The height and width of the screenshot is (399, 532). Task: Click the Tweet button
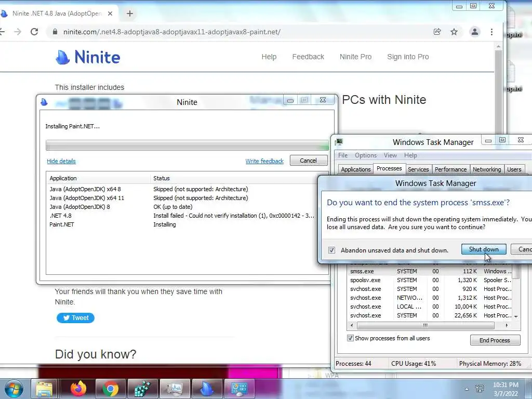coord(75,318)
